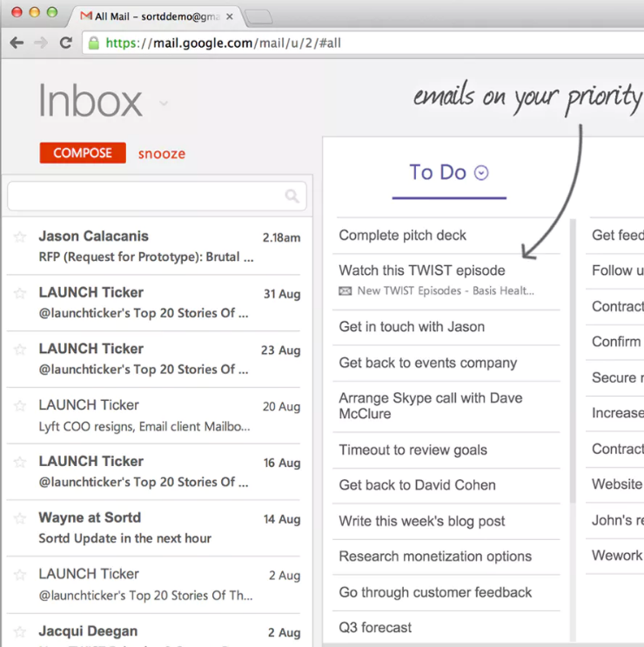Select the Get feed task in second column
The width and height of the screenshot is (644, 647).
pyautogui.click(x=615, y=235)
